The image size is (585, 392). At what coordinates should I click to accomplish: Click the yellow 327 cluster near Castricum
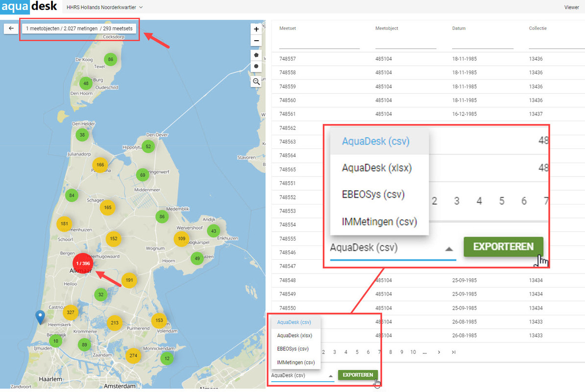click(x=71, y=312)
